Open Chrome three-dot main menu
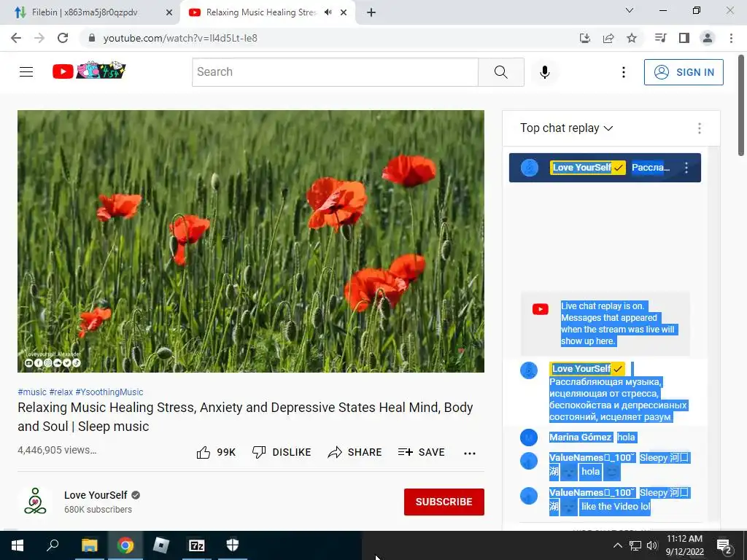Screen dimensions: 747x560 tap(731, 38)
